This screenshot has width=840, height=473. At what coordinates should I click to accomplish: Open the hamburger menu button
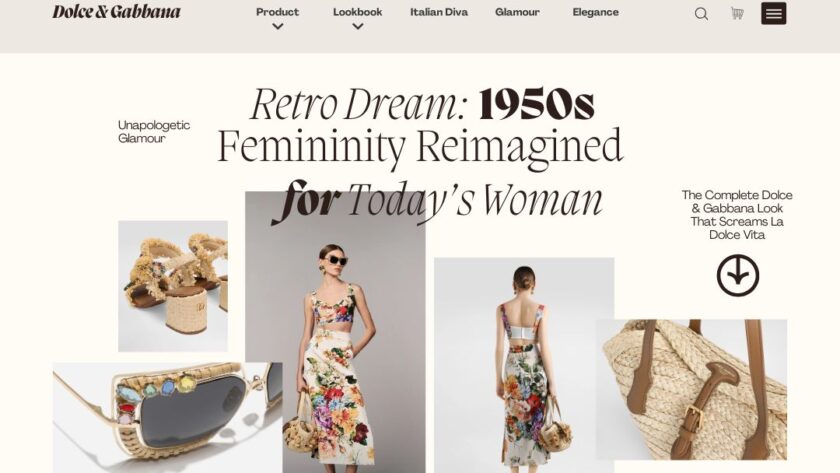click(x=774, y=13)
